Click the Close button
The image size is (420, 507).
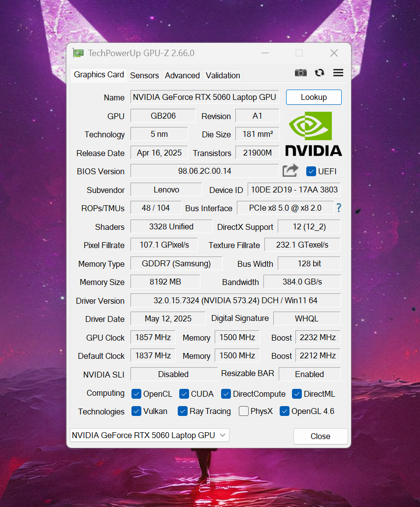click(321, 436)
